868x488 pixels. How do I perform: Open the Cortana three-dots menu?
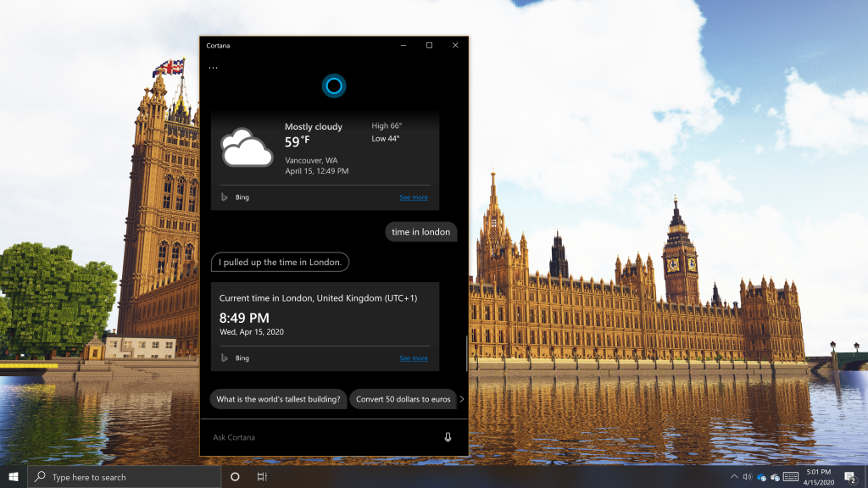click(x=213, y=68)
